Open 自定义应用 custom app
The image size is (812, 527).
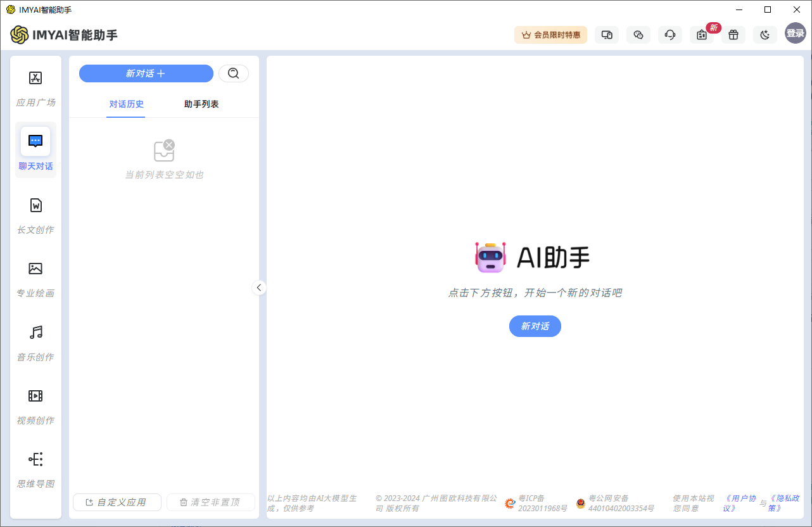pos(117,502)
